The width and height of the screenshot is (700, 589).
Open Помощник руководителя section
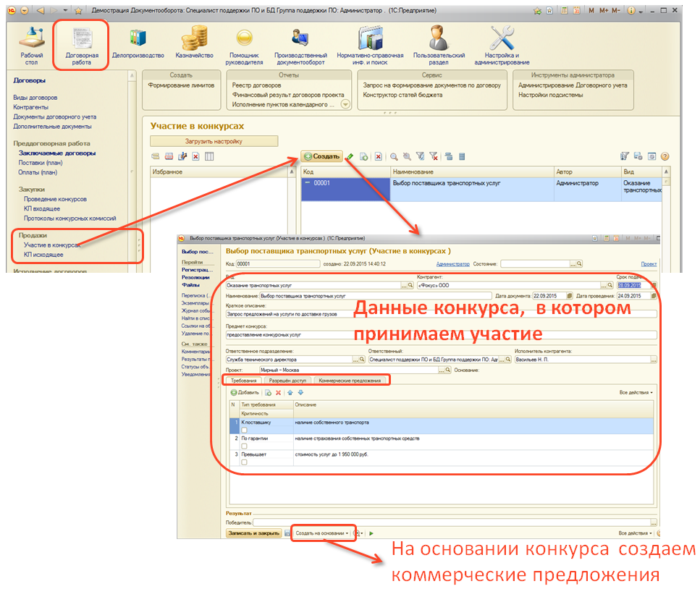[x=245, y=45]
